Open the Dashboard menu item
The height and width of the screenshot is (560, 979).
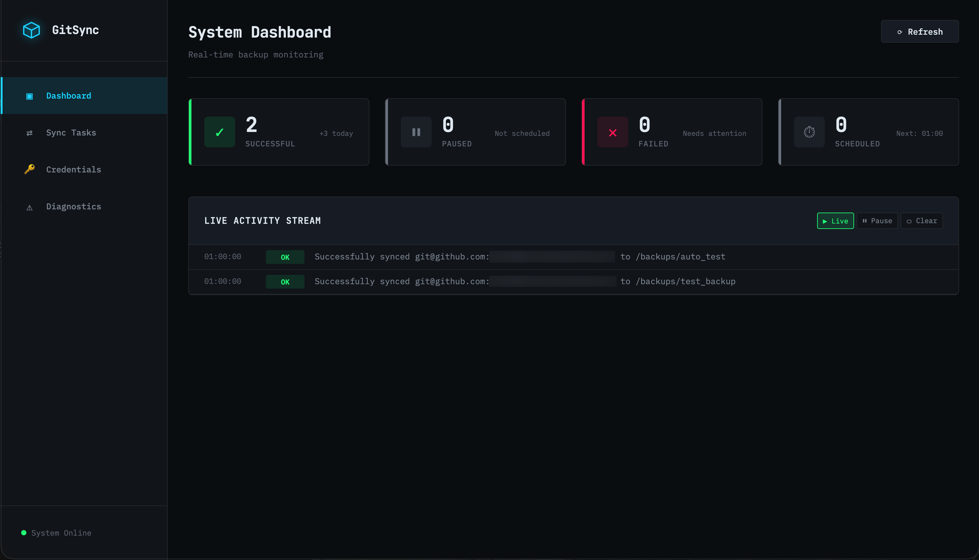pyautogui.click(x=84, y=95)
